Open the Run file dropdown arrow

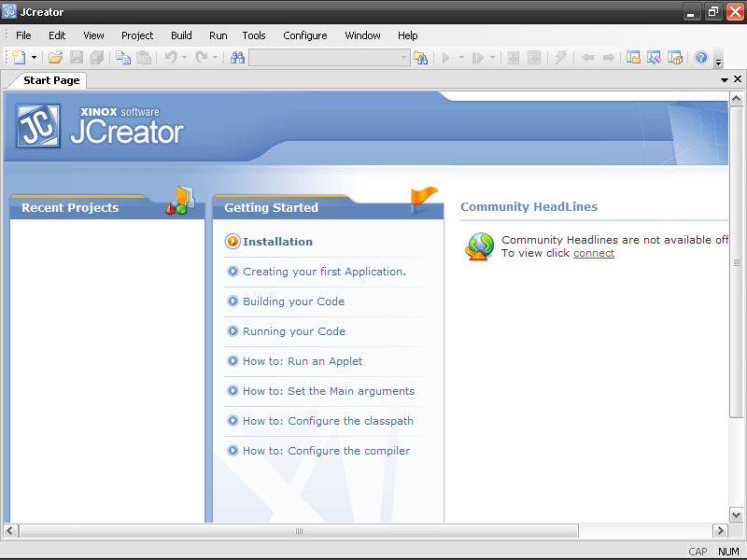point(492,58)
